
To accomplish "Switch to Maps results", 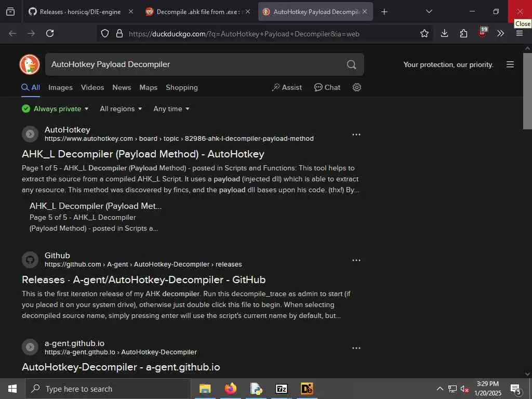I will tap(148, 87).
